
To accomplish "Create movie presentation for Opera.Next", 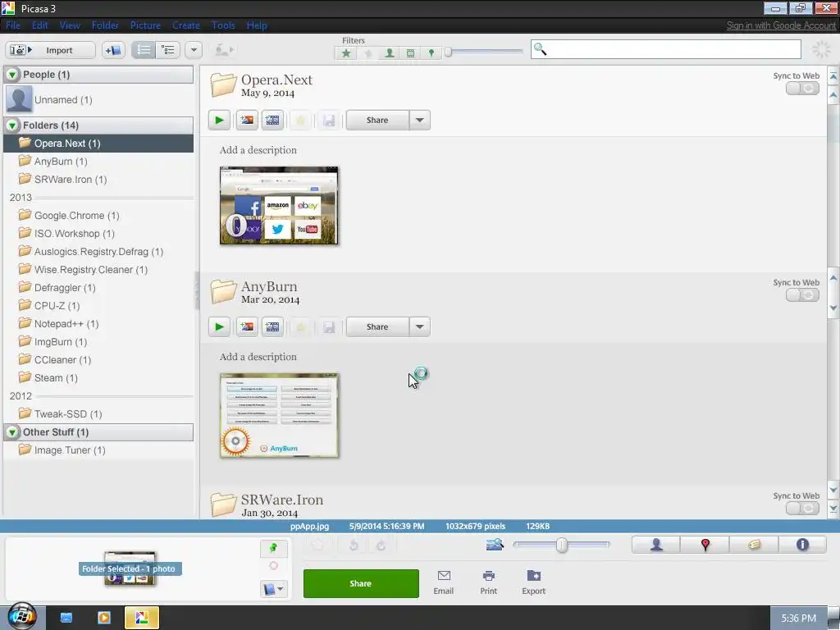I will [272, 120].
